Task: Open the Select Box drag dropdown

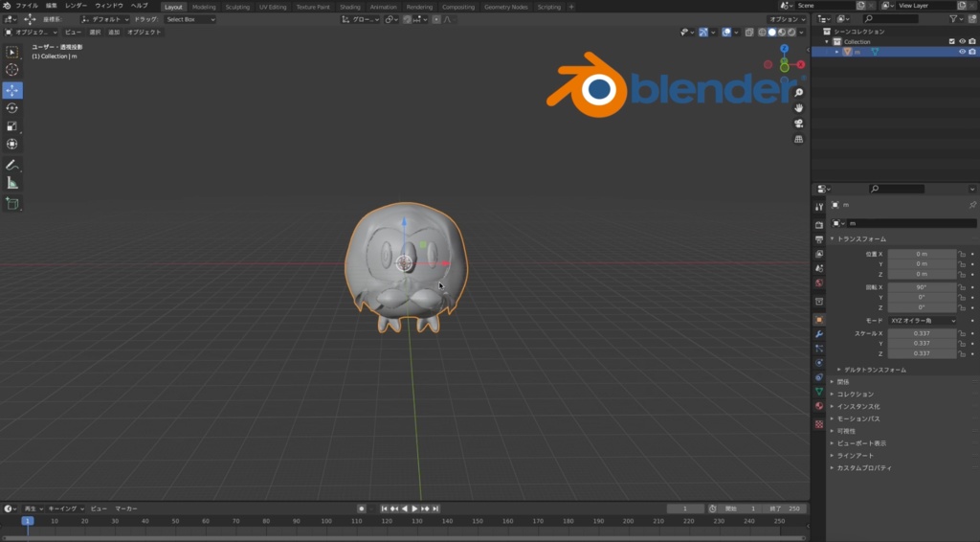Action: (x=190, y=19)
